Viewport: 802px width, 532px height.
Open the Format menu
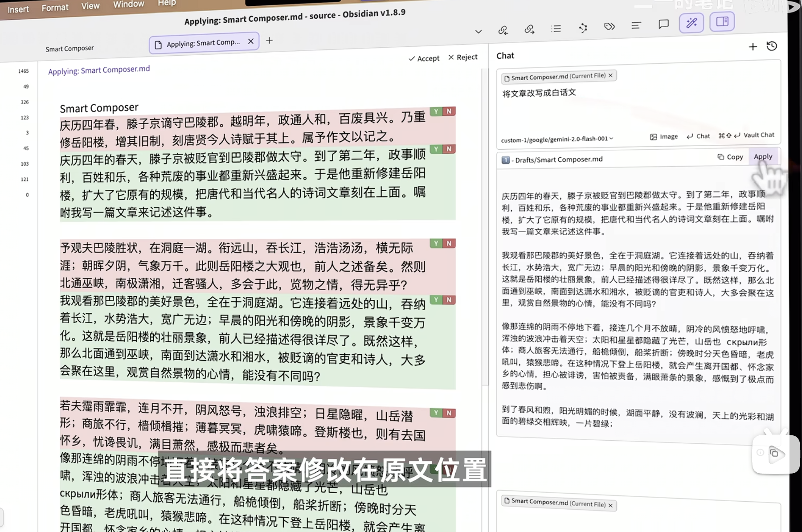tap(55, 7)
